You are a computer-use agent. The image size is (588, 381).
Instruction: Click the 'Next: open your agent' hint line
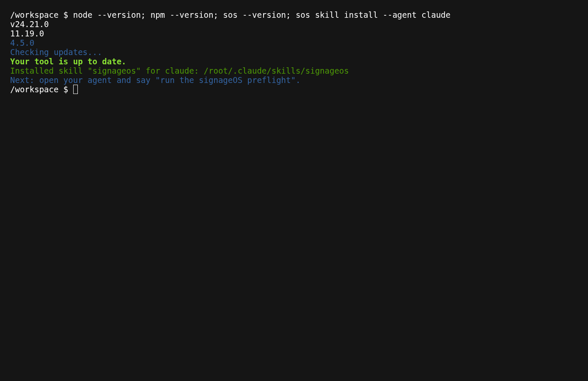point(155,80)
